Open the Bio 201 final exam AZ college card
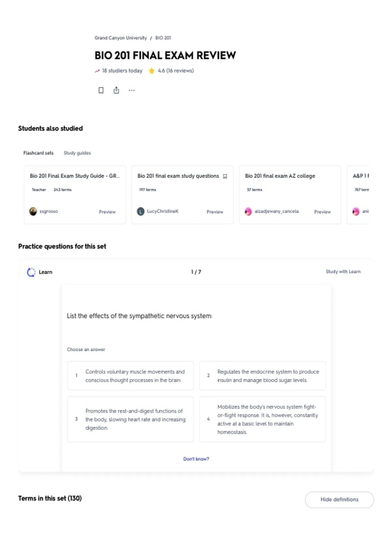The height and width of the screenshot is (556, 392). pos(290,195)
